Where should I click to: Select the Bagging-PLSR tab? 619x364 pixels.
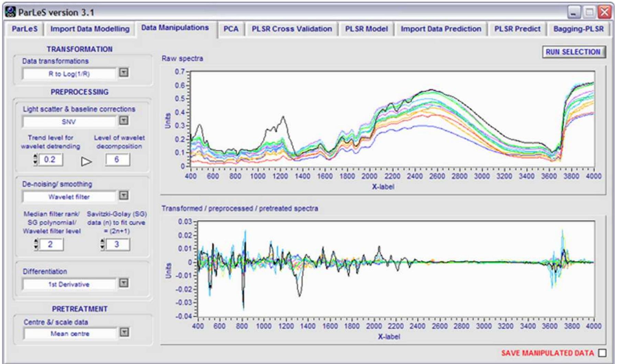coord(578,29)
